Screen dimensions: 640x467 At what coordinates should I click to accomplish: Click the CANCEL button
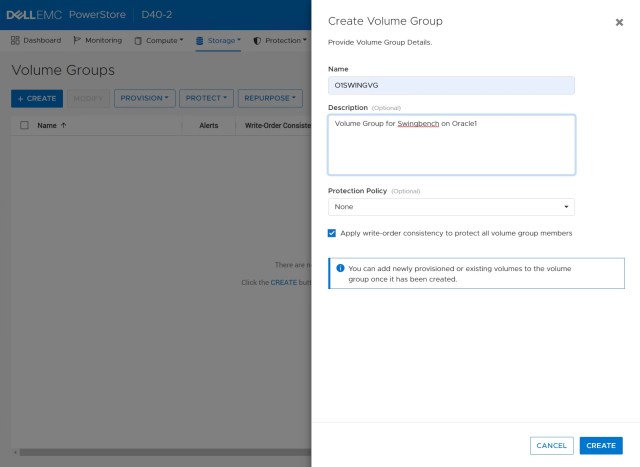tap(551, 446)
